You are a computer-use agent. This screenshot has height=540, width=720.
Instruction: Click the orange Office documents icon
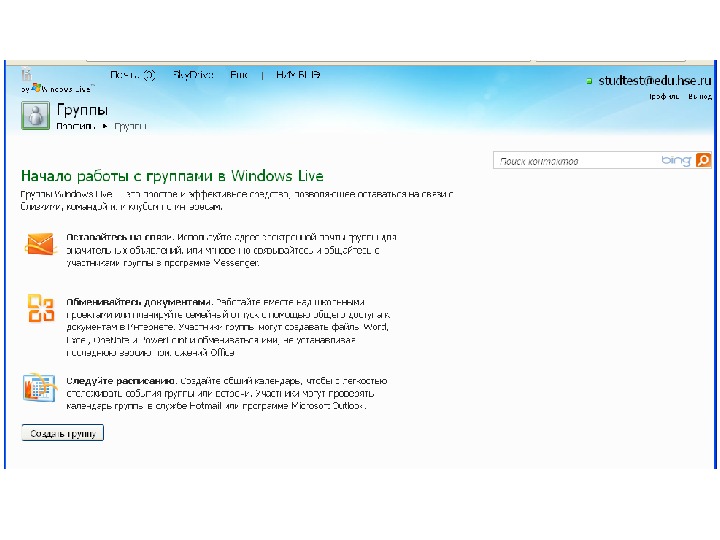pos(41,308)
